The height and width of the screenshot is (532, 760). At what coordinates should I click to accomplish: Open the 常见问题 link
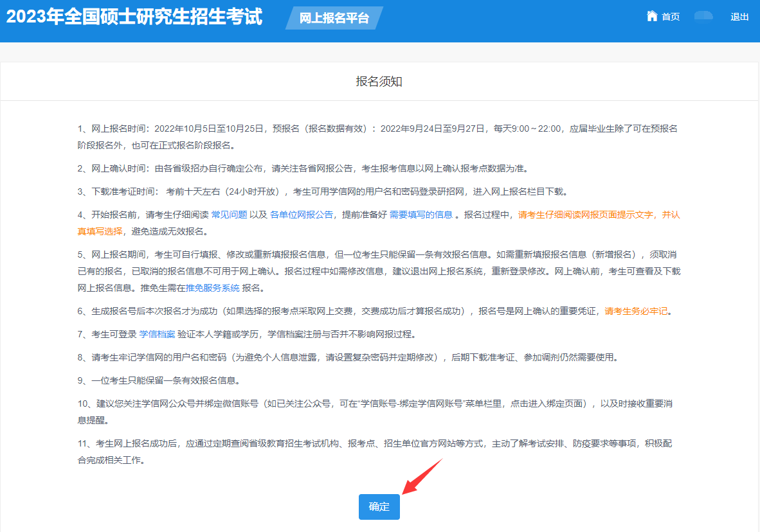click(229, 215)
